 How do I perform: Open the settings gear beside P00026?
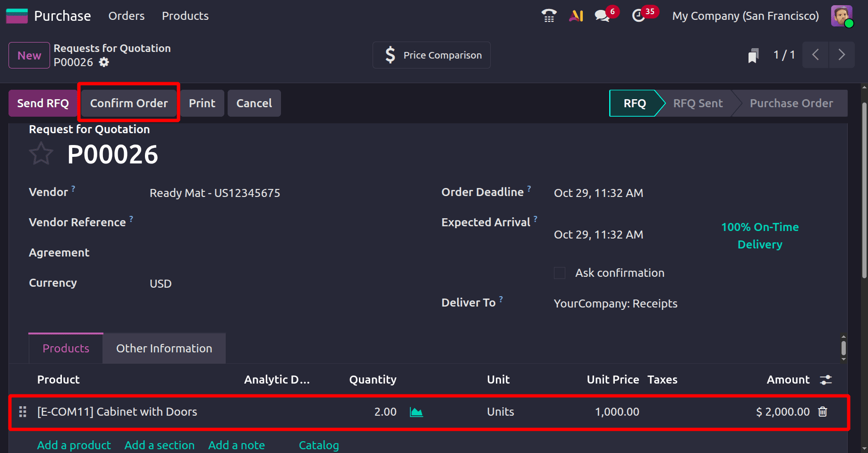tap(103, 62)
